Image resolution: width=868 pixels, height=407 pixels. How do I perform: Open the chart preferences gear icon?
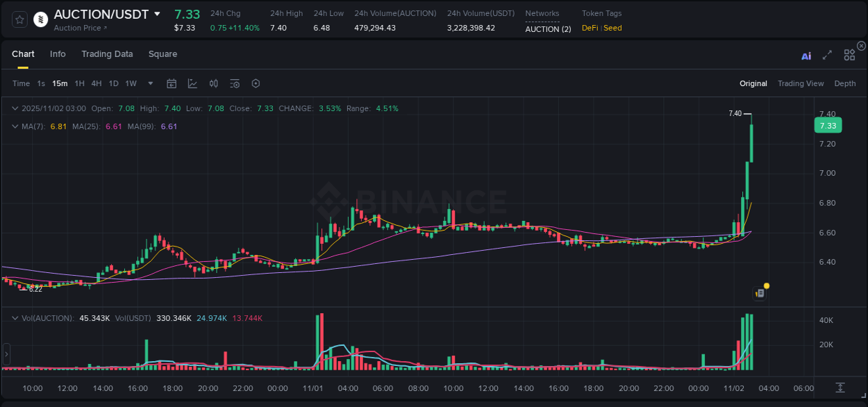click(256, 83)
